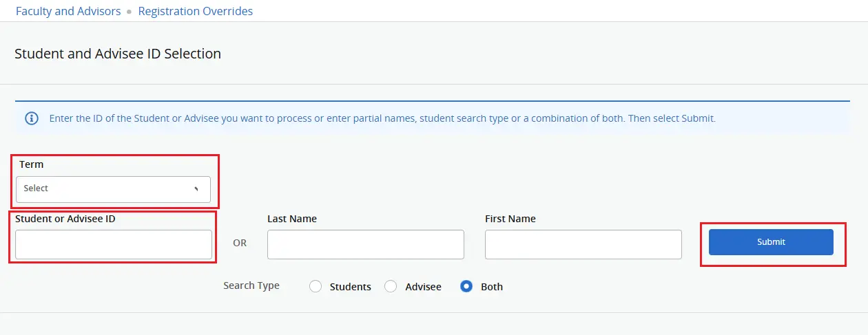This screenshot has width=868, height=335.
Task: Go to the Faculty and Advisors breadcrumb
Action: click(x=68, y=11)
